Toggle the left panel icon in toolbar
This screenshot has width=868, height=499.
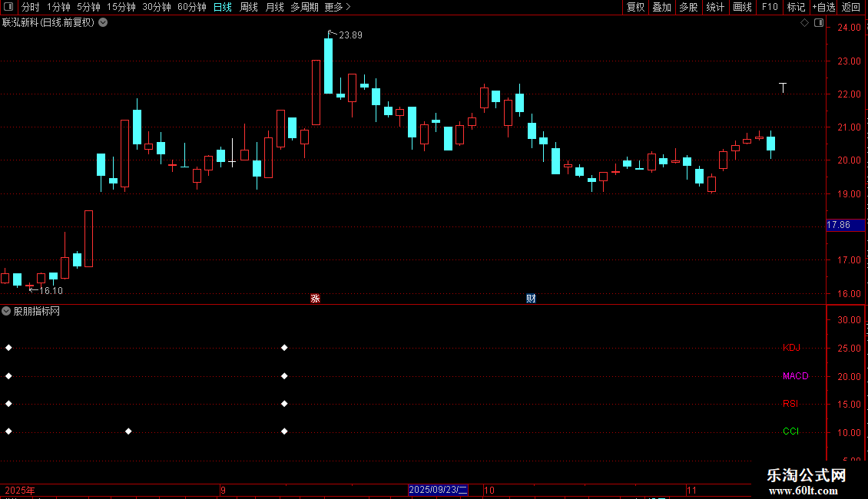pos(8,7)
